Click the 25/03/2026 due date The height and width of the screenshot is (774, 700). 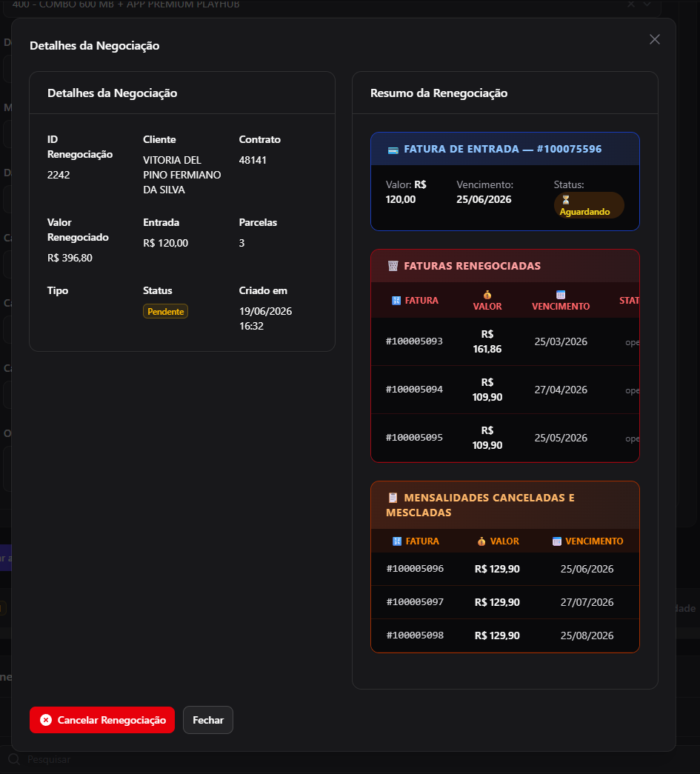(x=561, y=341)
